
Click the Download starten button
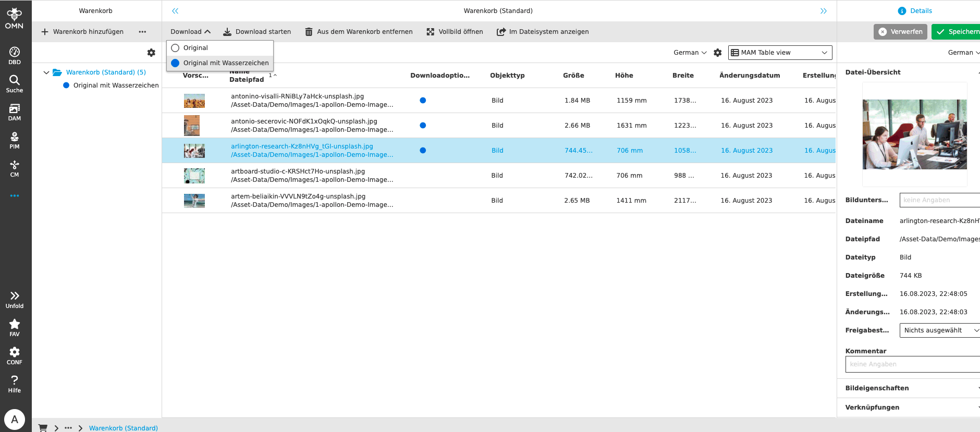[257, 32]
